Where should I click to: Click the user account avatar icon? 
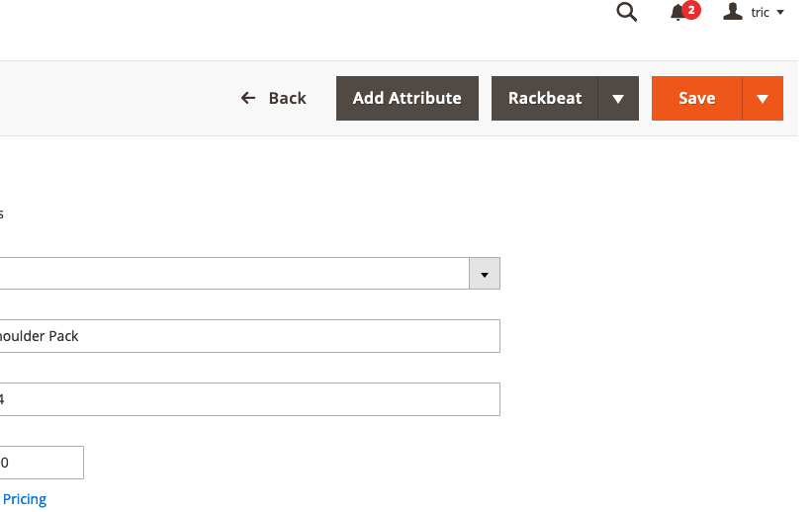(733, 12)
